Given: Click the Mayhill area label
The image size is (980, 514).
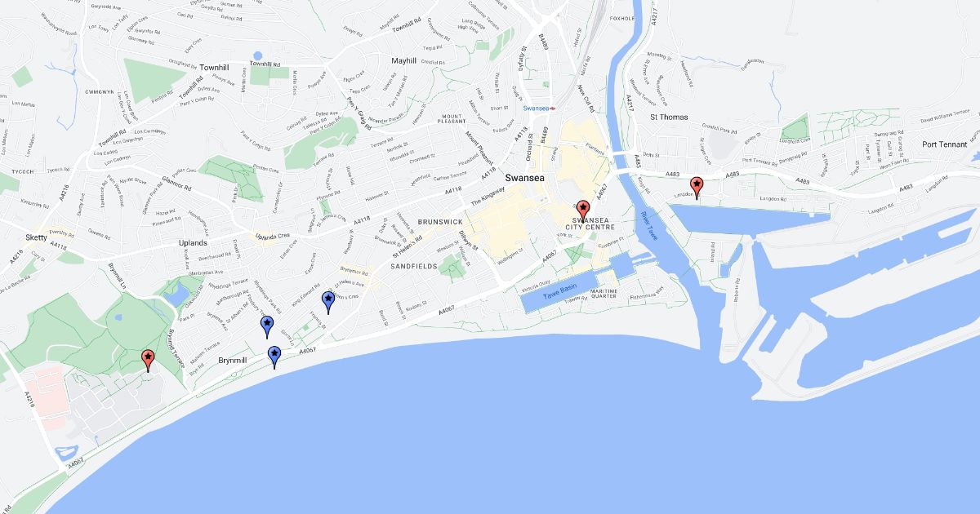Looking at the screenshot, I should click(403, 60).
